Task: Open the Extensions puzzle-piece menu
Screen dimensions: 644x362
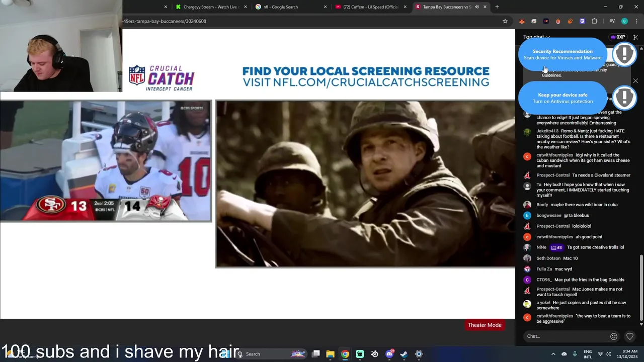Action: pos(595,21)
